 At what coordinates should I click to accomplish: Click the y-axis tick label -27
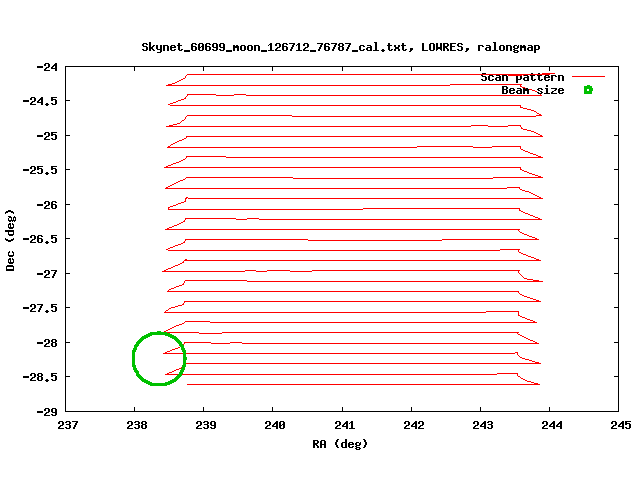pos(47,274)
